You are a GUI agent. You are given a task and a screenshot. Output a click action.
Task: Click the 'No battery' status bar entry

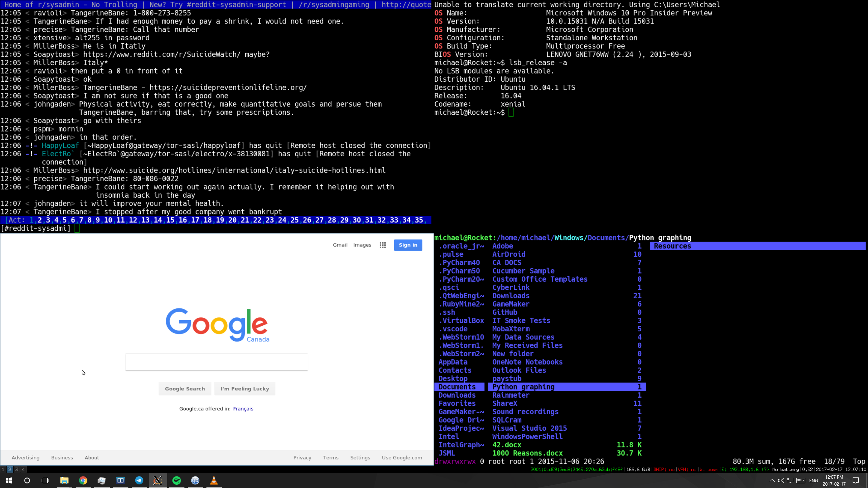[786, 470]
